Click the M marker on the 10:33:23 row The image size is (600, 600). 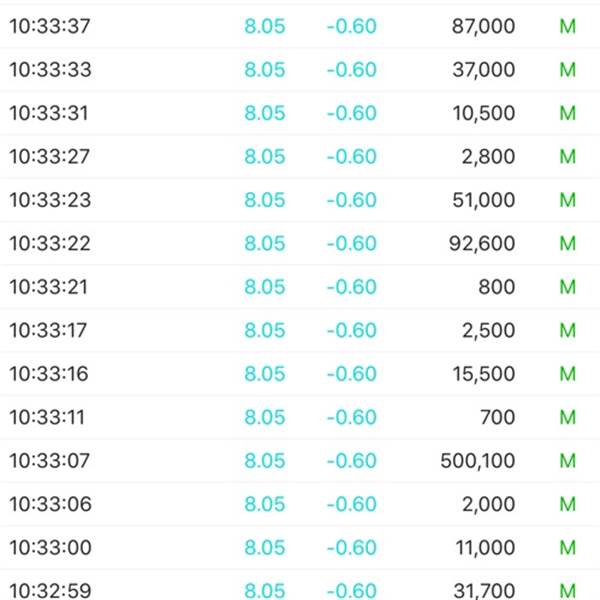click(x=567, y=200)
